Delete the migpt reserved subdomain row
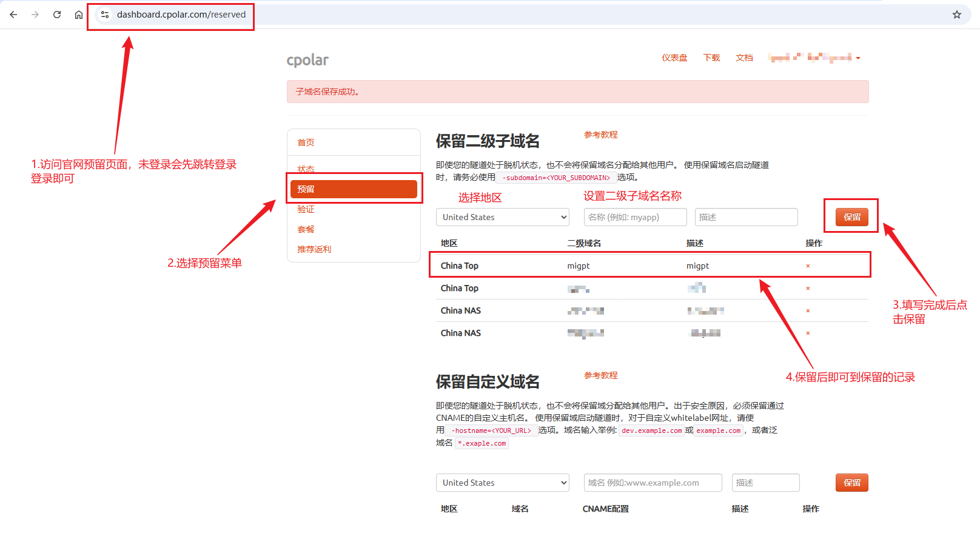 (808, 266)
